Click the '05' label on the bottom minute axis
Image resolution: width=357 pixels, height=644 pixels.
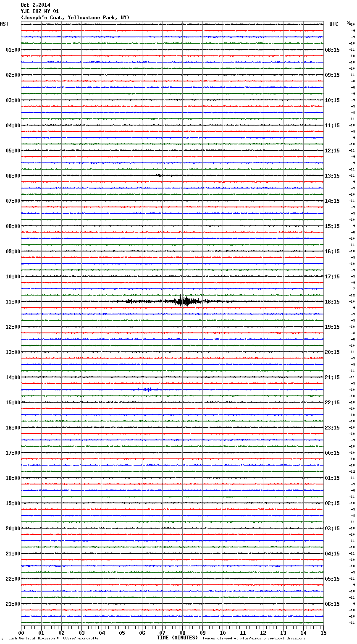122,633
